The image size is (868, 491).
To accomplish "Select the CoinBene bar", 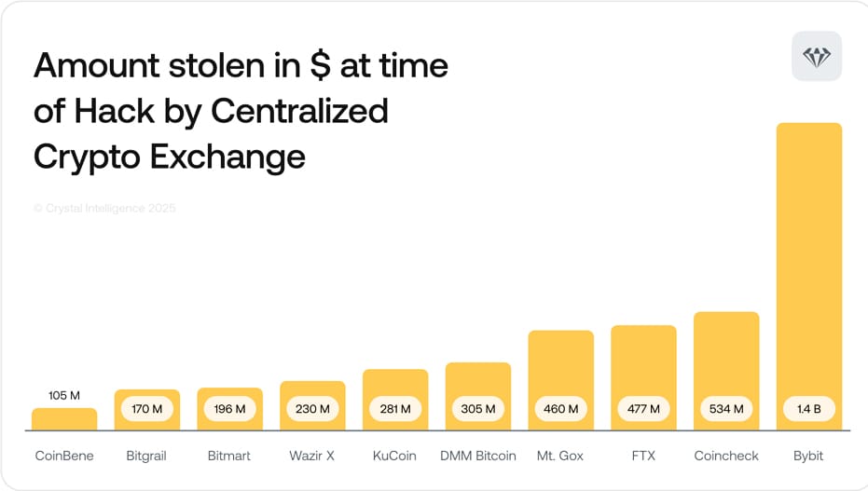I will (x=64, y=419).
